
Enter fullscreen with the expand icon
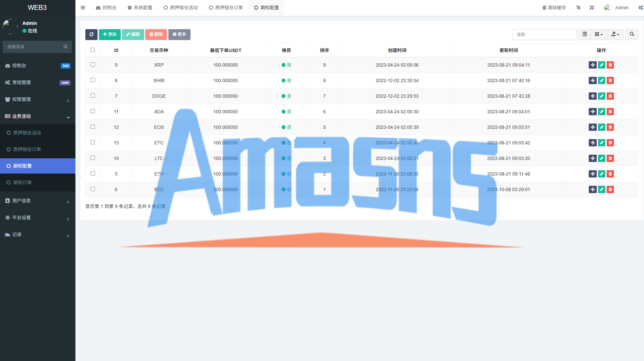point(592,8)
